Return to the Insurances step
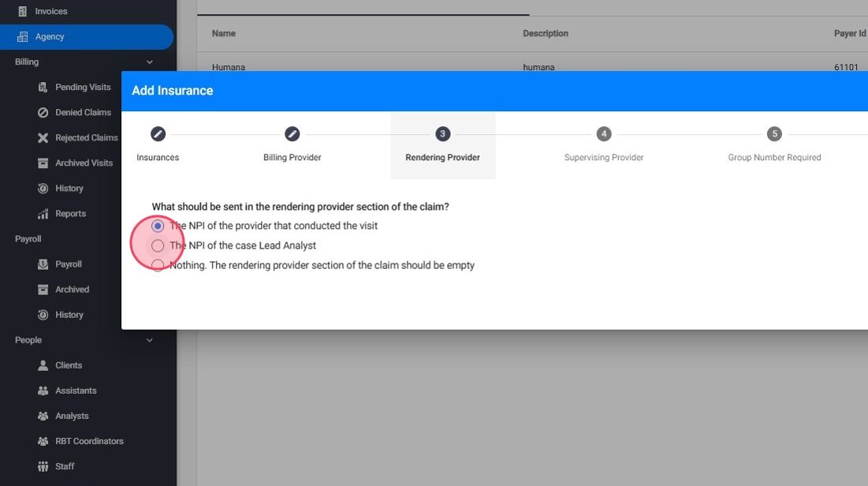 (158, 145)
